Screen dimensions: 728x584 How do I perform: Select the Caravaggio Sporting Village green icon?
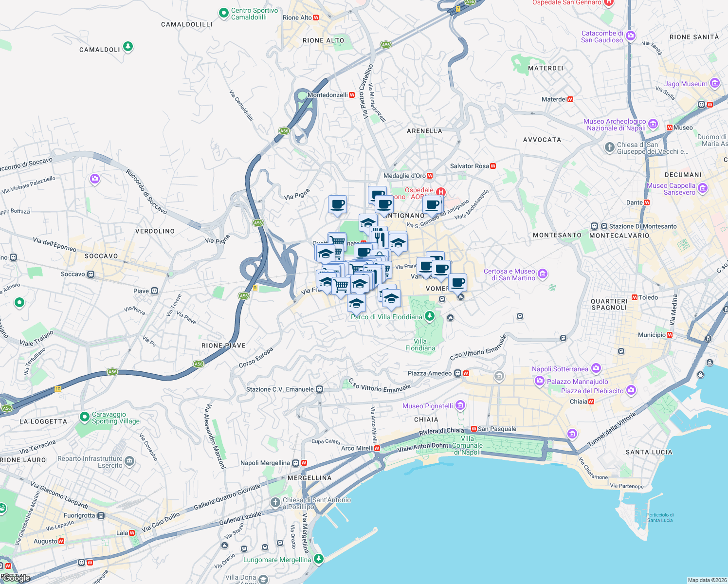[x=86, y=418]
